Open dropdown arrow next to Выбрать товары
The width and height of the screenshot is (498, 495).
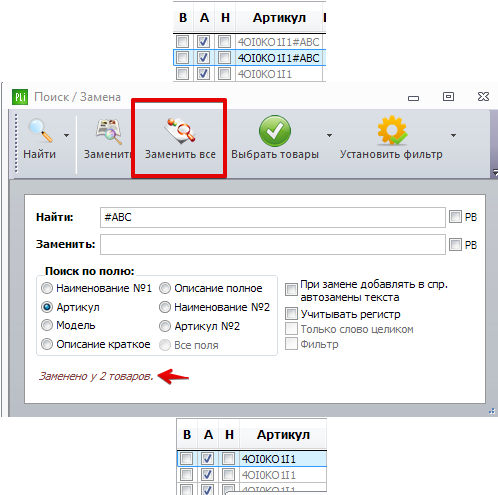pyautogui.click(x=329, y=135)
